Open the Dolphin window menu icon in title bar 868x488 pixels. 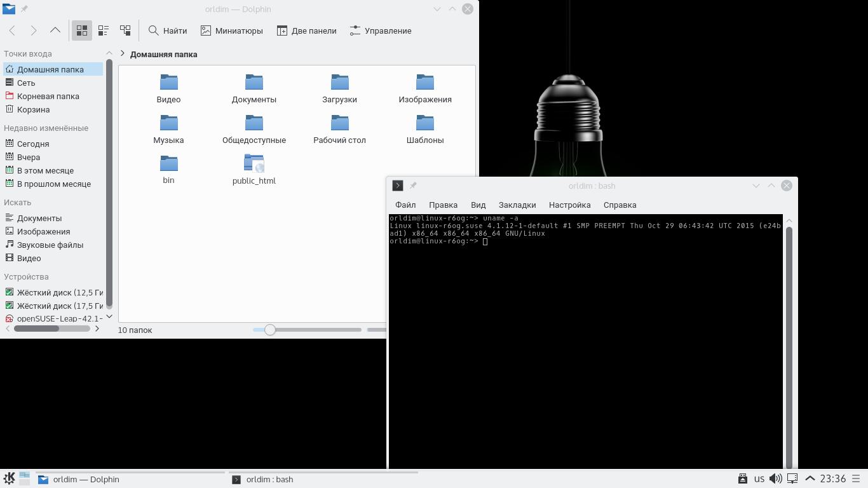coord(9,9)
